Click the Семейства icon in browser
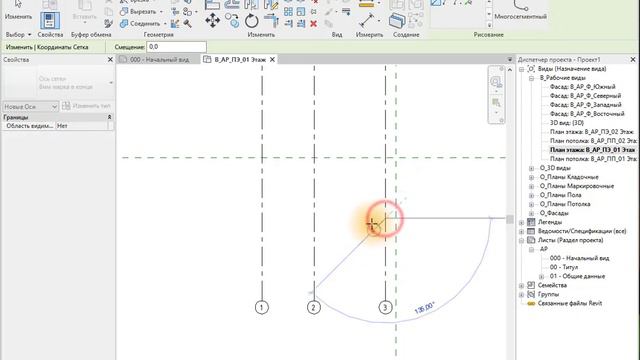Screen dimensions: 640x360 click(x=531, y=285)
